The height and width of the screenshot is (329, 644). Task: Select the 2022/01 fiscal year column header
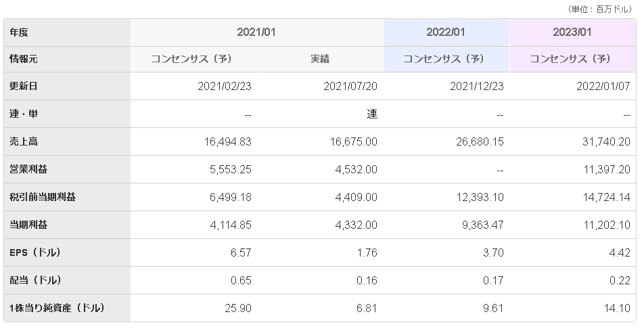[446, 32]
